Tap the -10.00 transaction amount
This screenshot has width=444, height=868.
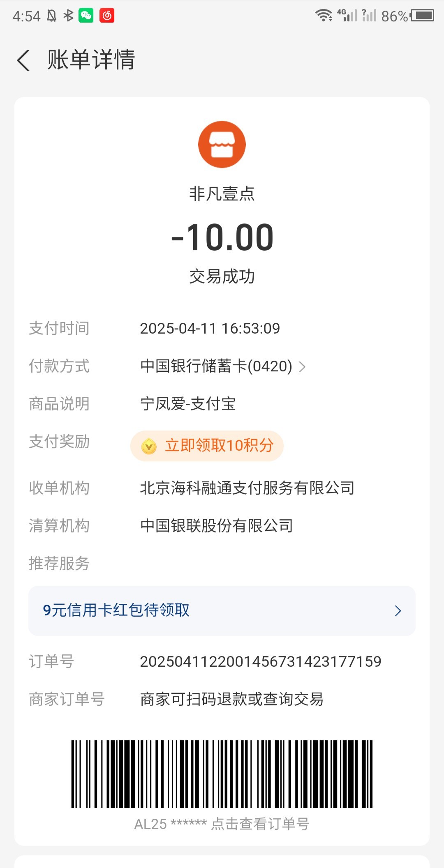[222, 237]
